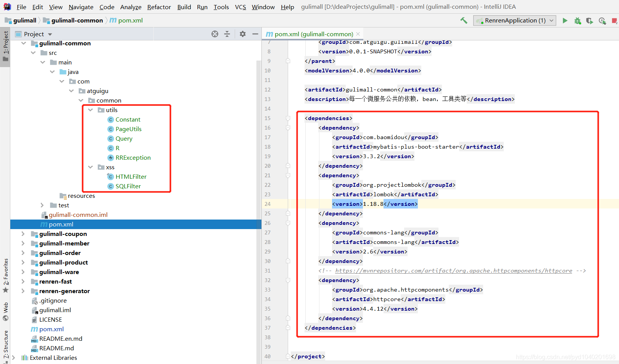Open Project panel settings gear
The image size is (619, 364).
point(243,34)
